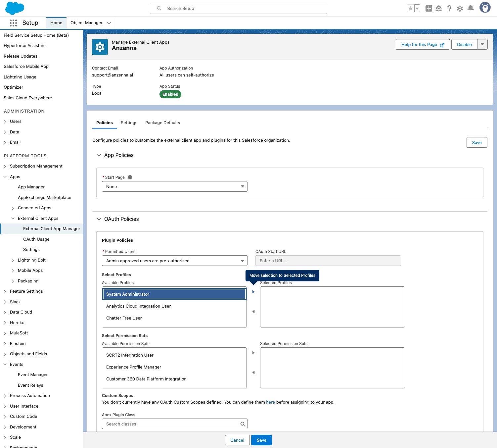This screenshot has width=497, height=448.
Task: Open dropdown arrow next to Disable
Action: point(482,44)
